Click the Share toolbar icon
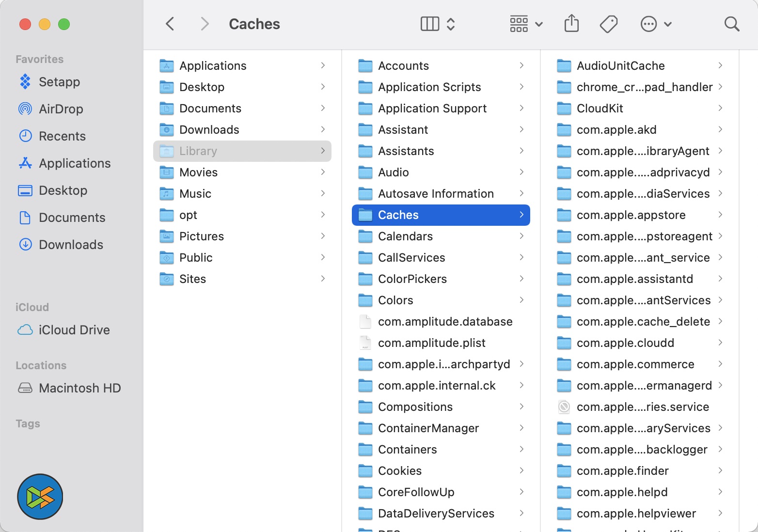This screenshot has width=758, height=532. click(571, 24)
